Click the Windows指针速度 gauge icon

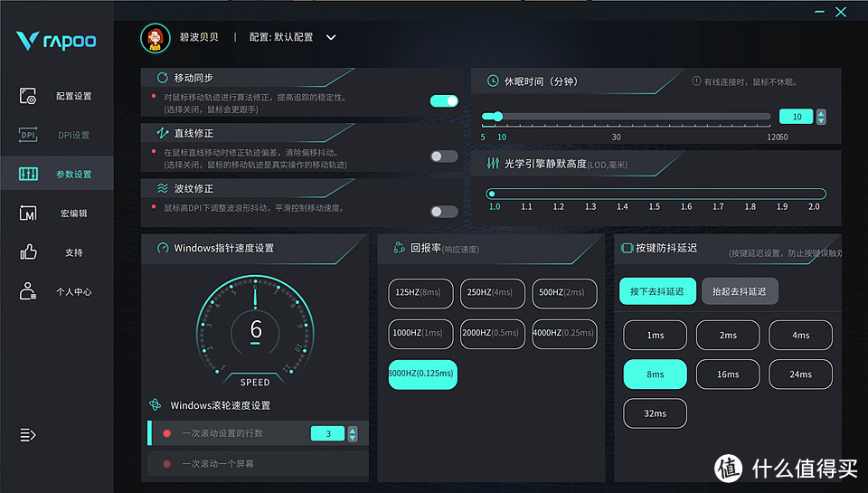point(163,248)
